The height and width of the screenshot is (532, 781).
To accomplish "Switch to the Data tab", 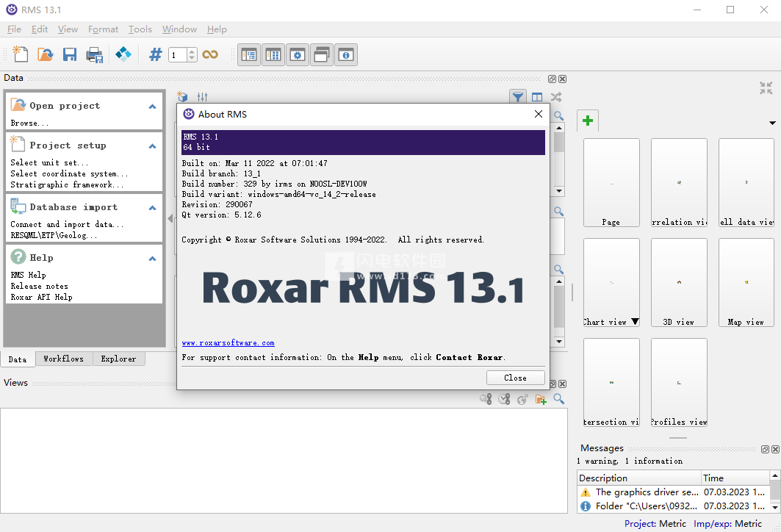I will tap(18, 359).
